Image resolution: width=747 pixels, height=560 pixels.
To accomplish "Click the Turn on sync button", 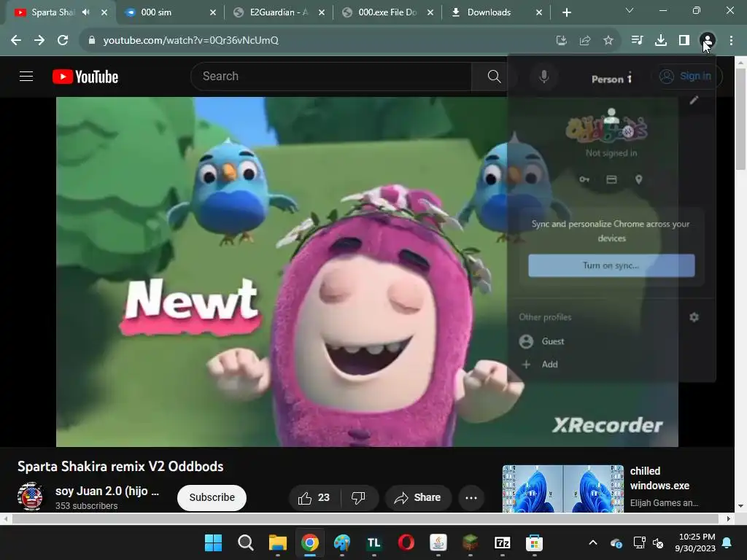I will [x=611, y=265].
